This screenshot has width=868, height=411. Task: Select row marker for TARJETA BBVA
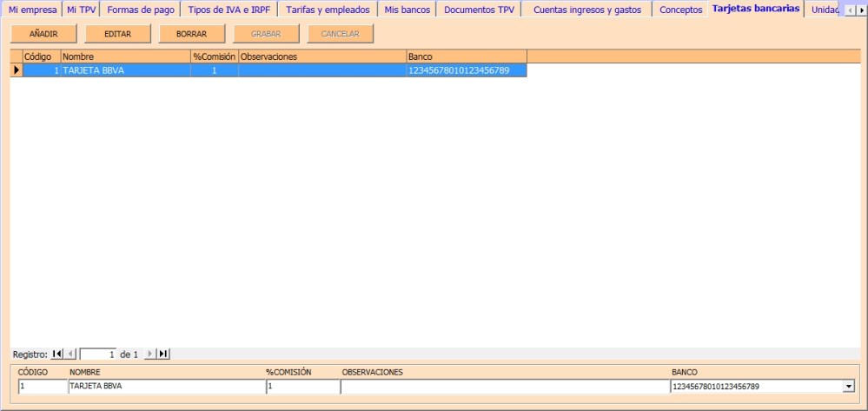point(17,70)
